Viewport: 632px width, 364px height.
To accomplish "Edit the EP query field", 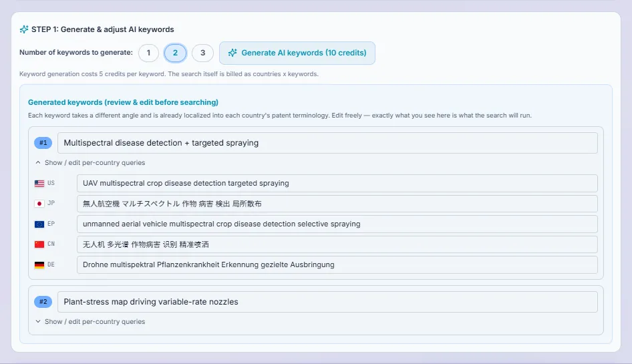I will 337,224.
